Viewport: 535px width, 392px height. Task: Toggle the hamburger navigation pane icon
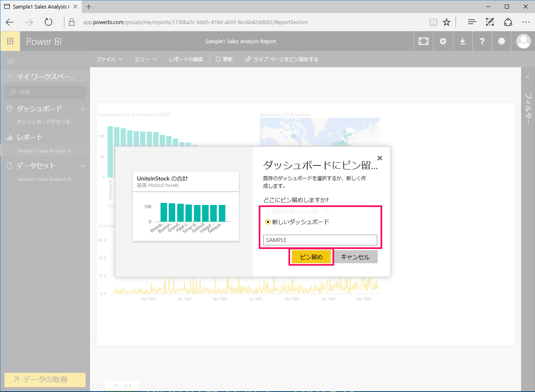(x=11, y=62)
